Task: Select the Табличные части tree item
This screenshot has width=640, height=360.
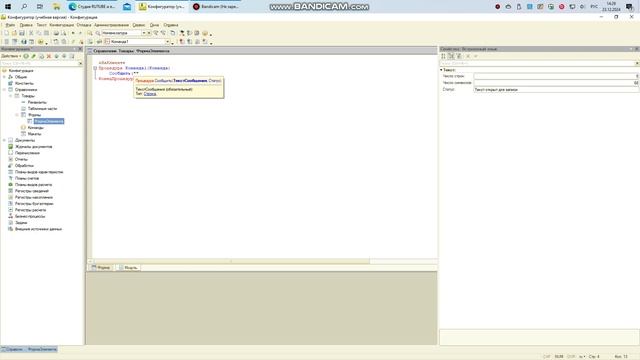Action: pyautogui.click(x=42, y=109)
